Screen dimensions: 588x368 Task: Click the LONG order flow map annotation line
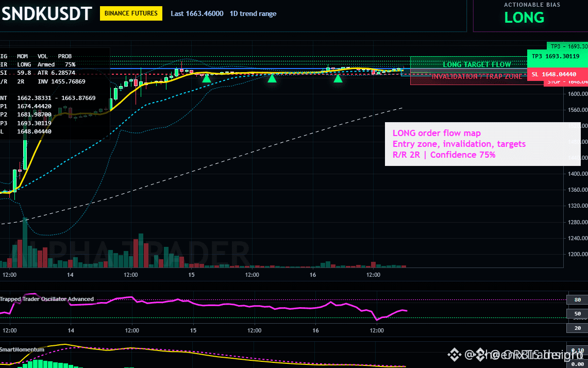click(436, 133)
